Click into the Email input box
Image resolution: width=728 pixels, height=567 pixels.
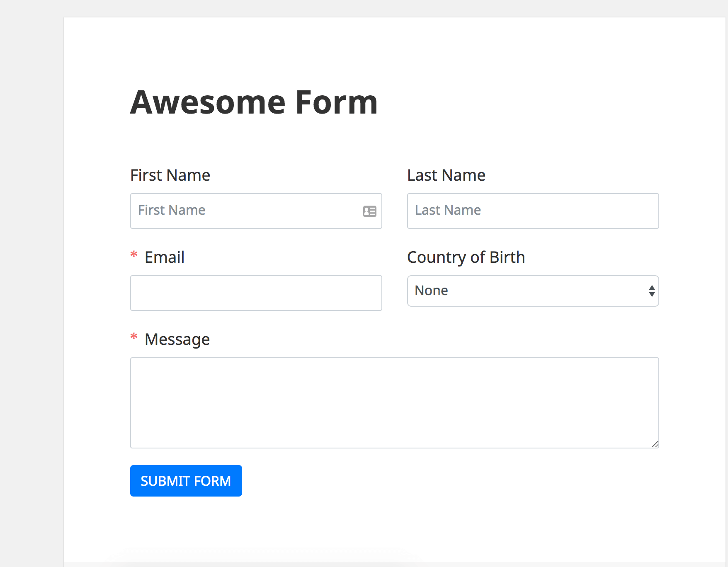coord(256,293)
